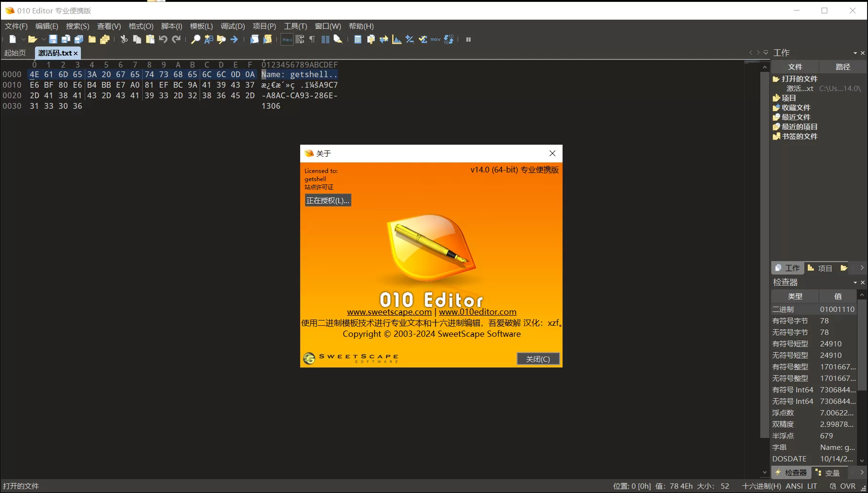Image resolution: width=868 pixels, height=493 pixels.
Task: Toggle the highlighter marker toolbar icon
Action: pos(338,39)
